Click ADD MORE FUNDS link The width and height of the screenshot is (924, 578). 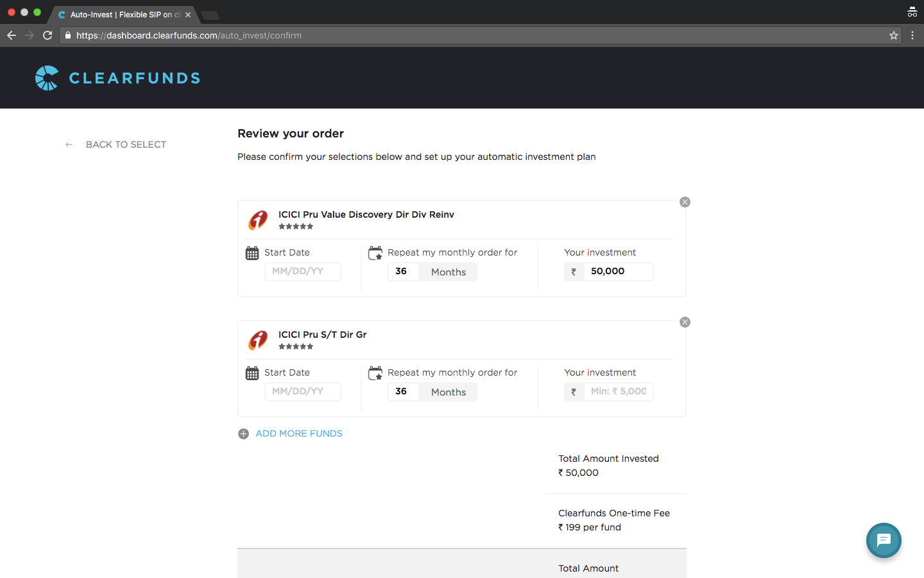click(x=299, y=433)
